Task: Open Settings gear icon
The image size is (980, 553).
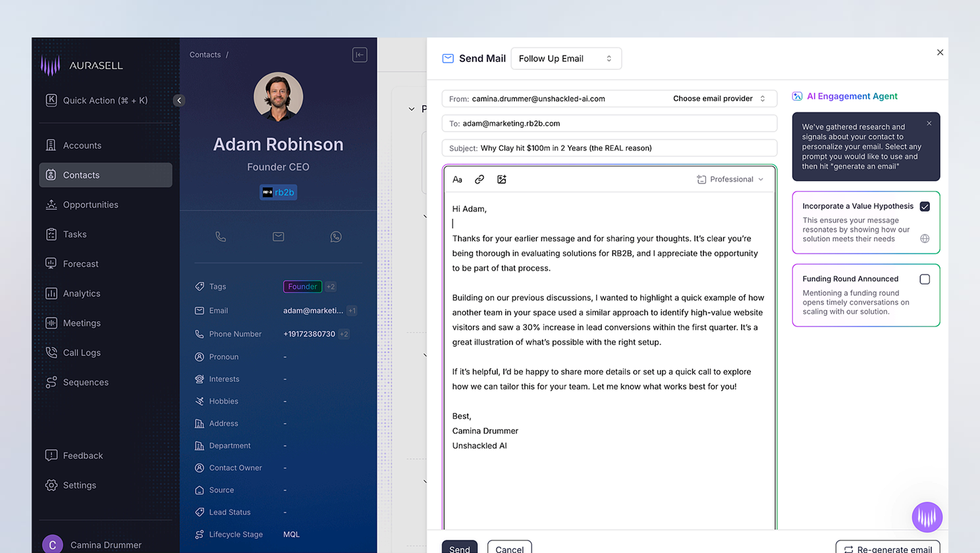Action: pyautogui.click(x=51, y=485)
